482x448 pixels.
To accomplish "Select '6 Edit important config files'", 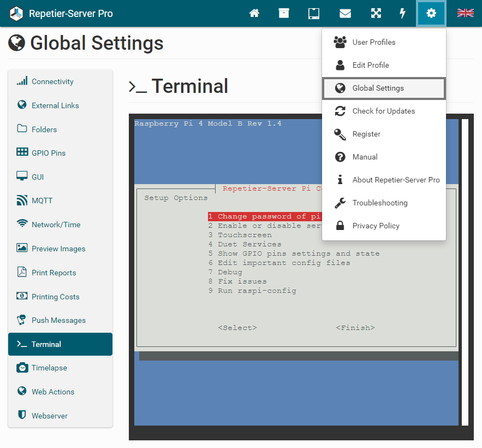I will coord(279,262).
